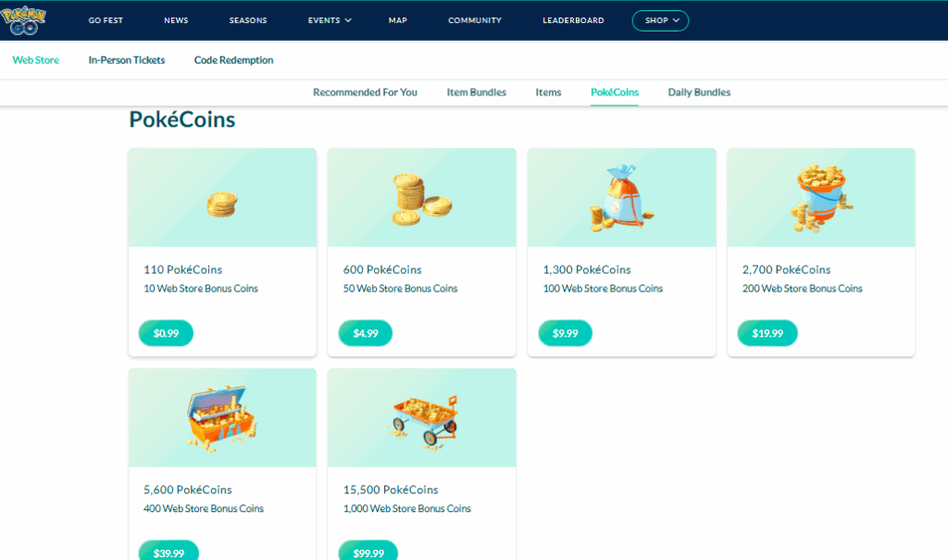Click the 1,300 PokéCoins coin bag image
Viewport: 948px width, 560px height.
(621, 198)
